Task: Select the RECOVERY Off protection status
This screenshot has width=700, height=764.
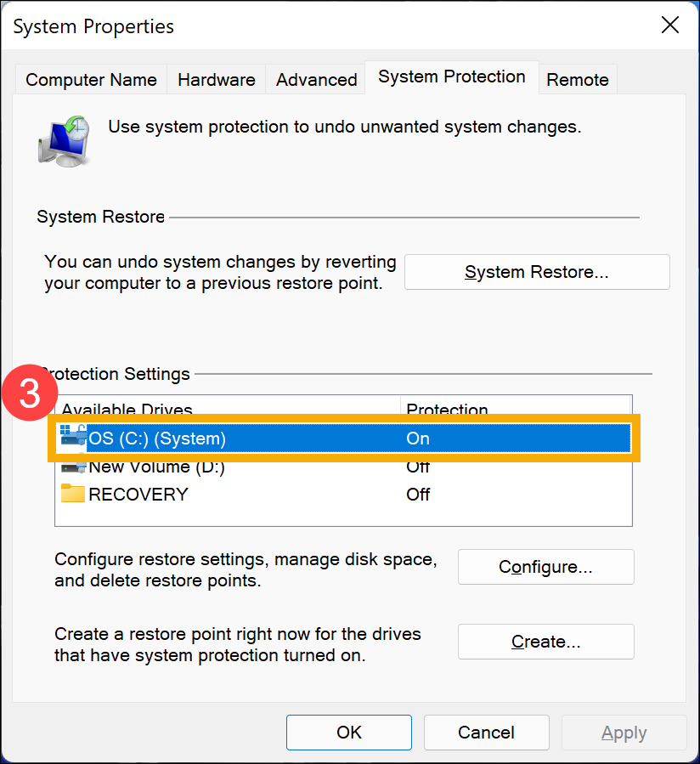Action: pos(418,495)
